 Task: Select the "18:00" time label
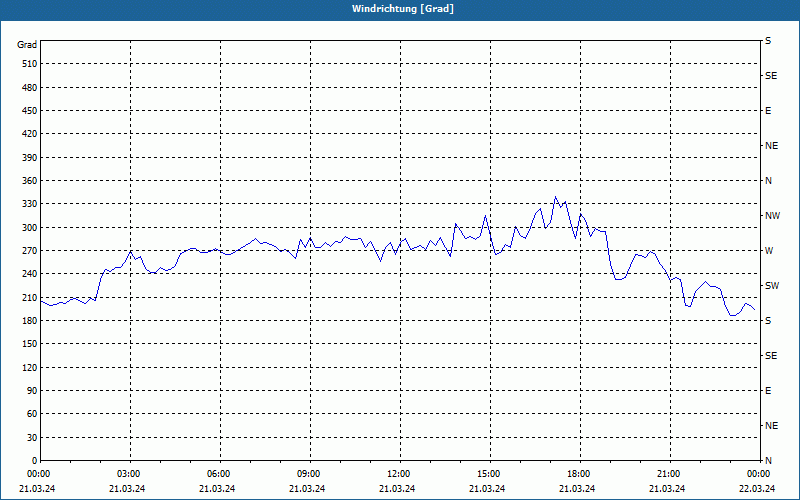580,474
